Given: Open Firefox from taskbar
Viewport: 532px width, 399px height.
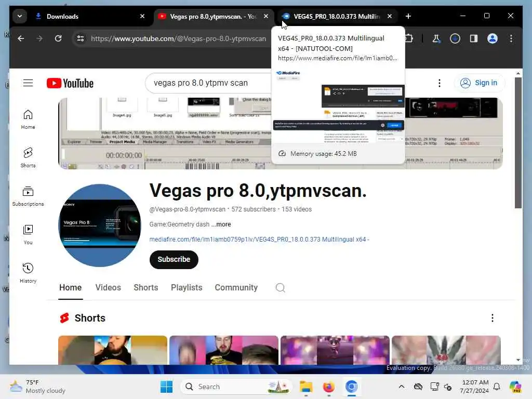Looking at the screenshot, I should (x=329, y=387).
